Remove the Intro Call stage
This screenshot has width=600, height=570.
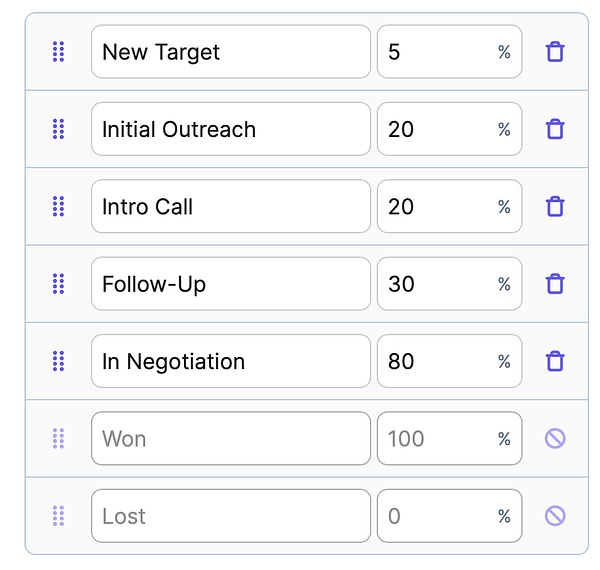click(x=555, y=207)
